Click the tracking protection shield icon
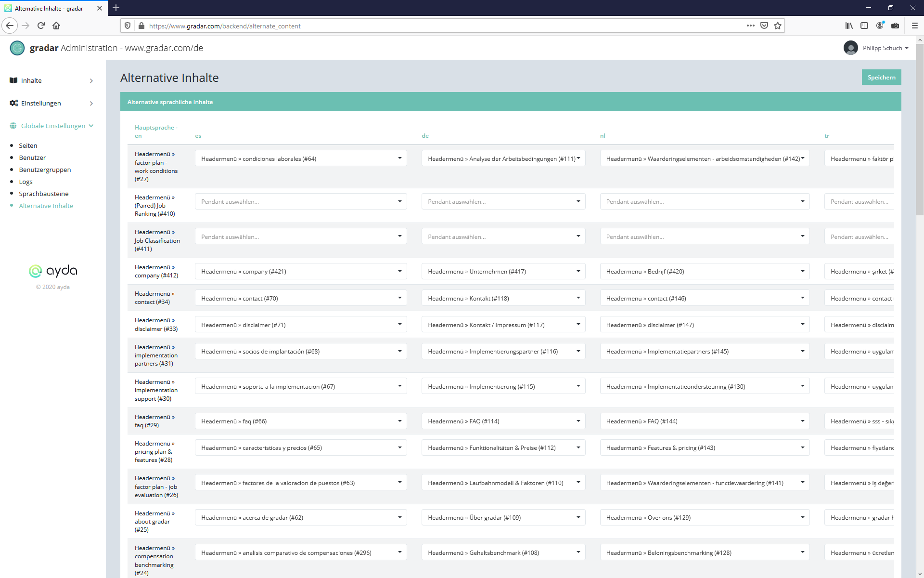 [128, 26]
